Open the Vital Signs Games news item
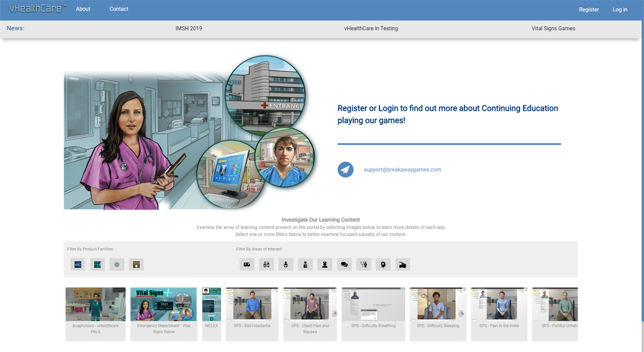Image resolution: width=644 pixels, height=352 pixels. (553, 28)
